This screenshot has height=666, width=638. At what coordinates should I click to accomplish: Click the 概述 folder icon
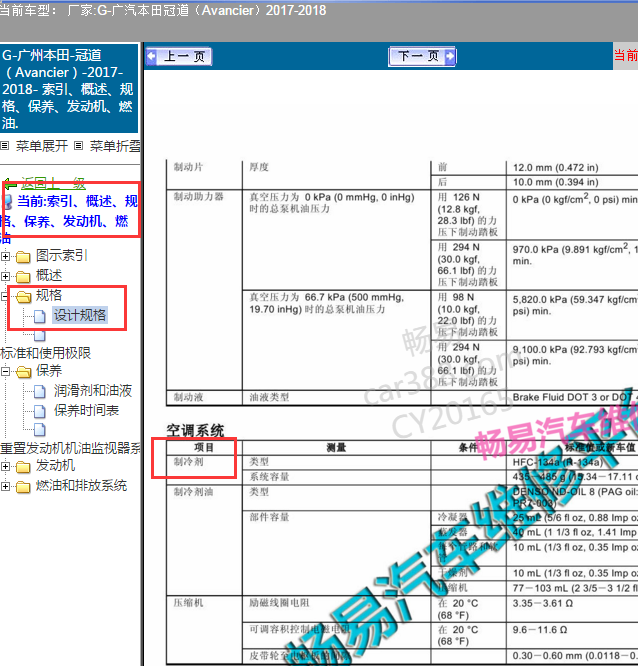(x=23, y=277)
